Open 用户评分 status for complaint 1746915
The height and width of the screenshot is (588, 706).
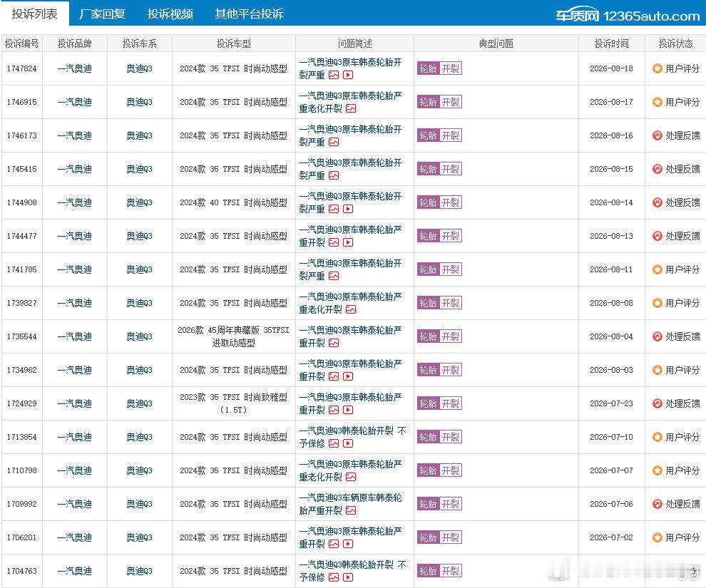coord(676,102)
